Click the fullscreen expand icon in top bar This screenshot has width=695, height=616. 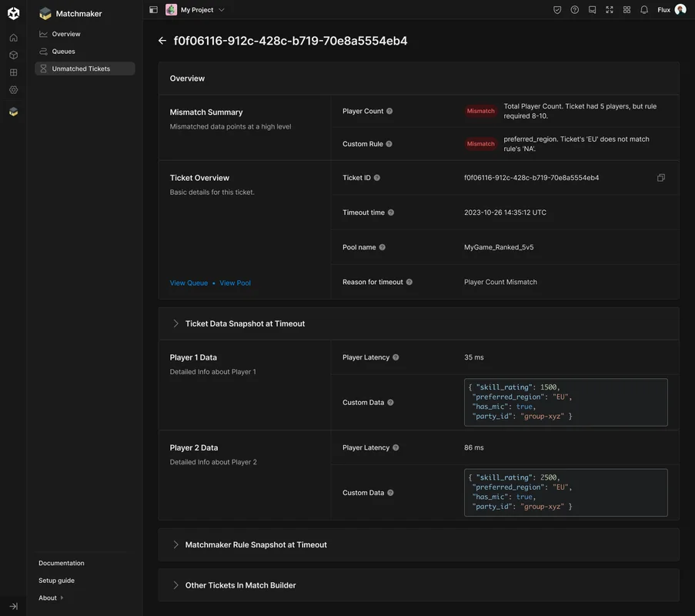(610, 10)
